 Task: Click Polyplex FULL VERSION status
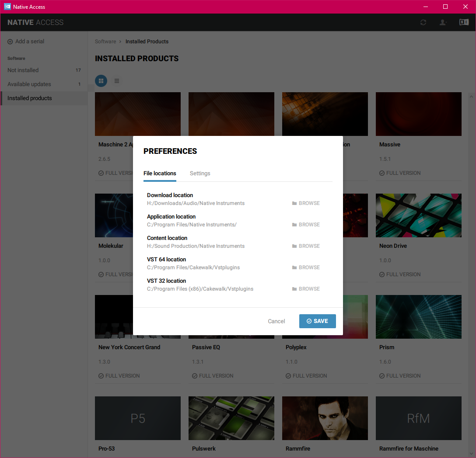point(306,376)
